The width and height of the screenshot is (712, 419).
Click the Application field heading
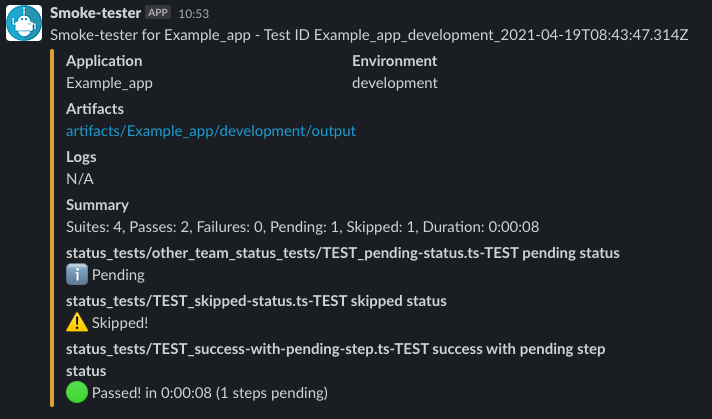point(104,61)
